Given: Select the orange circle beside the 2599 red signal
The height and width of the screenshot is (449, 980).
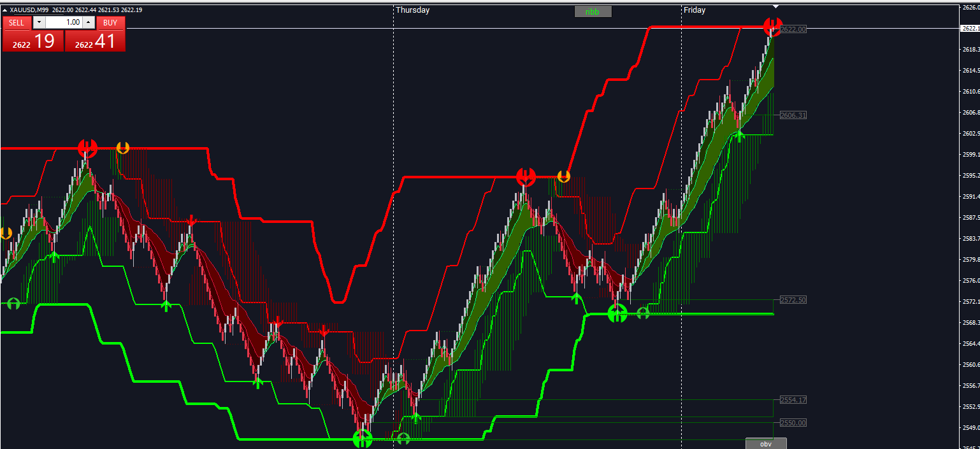Looking at the screenshot, I should (x=123, y=148).
